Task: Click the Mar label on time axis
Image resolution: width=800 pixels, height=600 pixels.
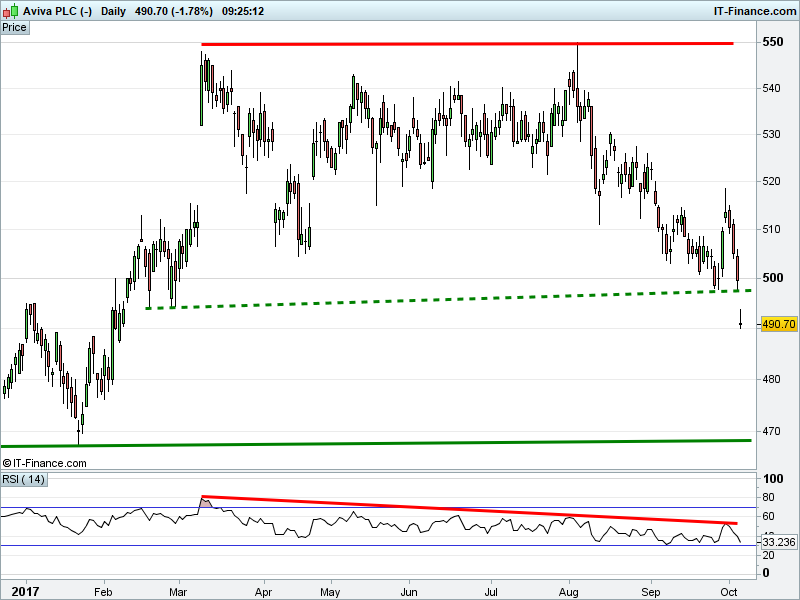Action: [178, 592]
